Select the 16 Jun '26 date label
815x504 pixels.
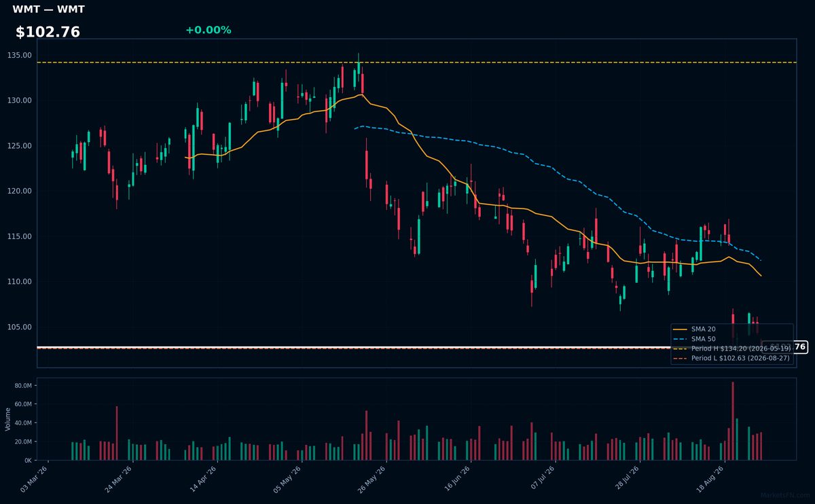[x=456, y=480]
